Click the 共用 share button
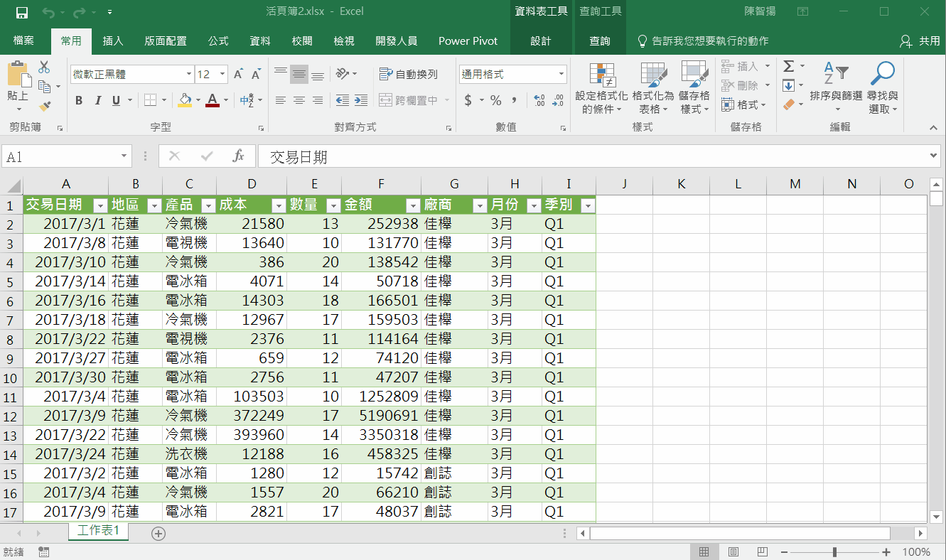946x560 pixels. click(920, 41)
